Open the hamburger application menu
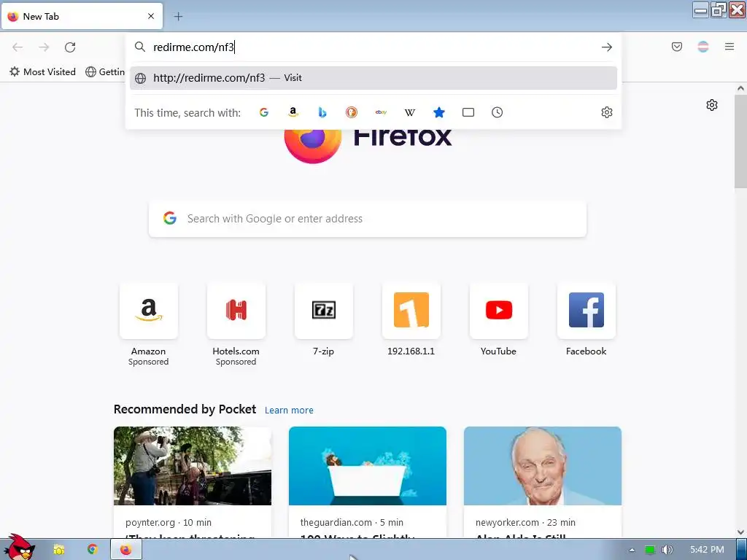 pos(729,47)
